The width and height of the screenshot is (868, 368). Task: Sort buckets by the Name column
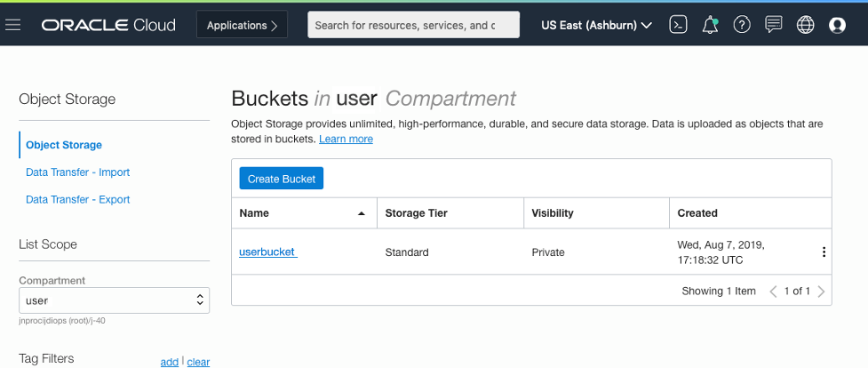pos(302,213)
